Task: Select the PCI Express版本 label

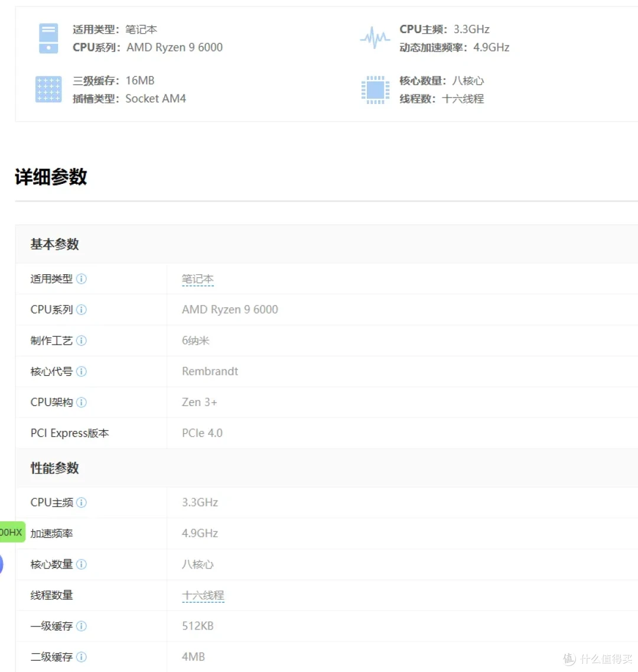Action: click(x=70, y=433)
